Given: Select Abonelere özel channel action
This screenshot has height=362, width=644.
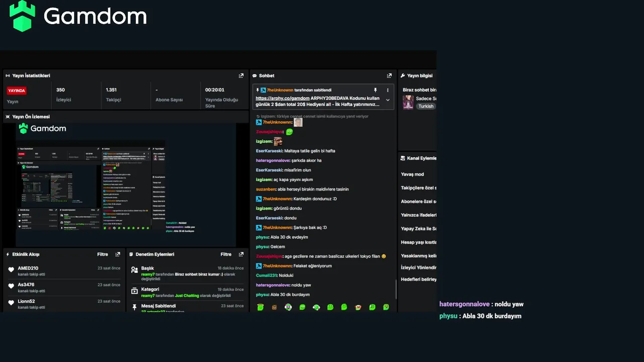Looking at the screenshot, I should [419, 202].
